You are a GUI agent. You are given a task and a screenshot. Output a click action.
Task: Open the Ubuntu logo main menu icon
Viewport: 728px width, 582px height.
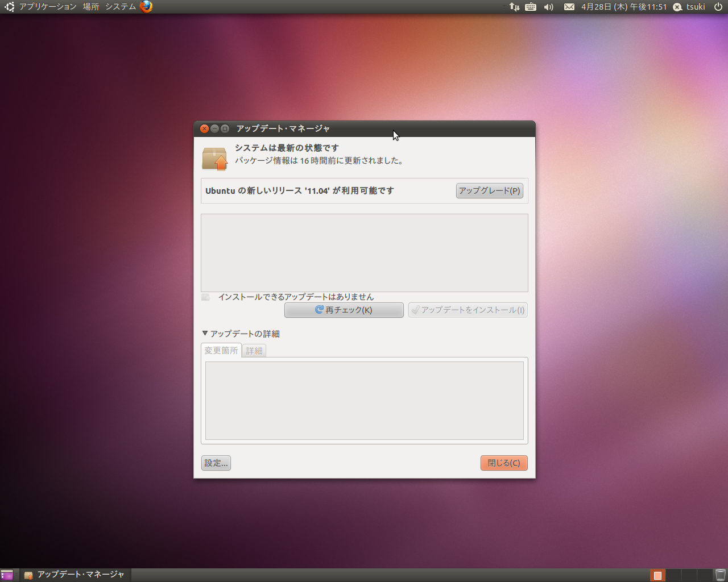coord(9,7)
